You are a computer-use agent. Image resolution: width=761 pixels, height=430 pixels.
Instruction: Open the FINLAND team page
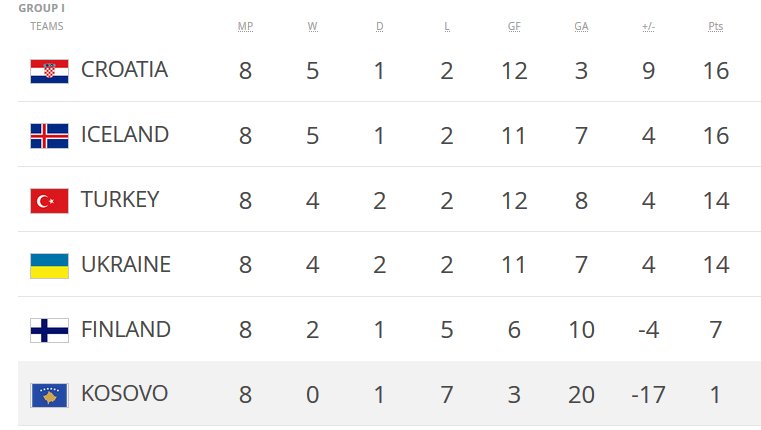pyautogui.click(x=126, y=330)
